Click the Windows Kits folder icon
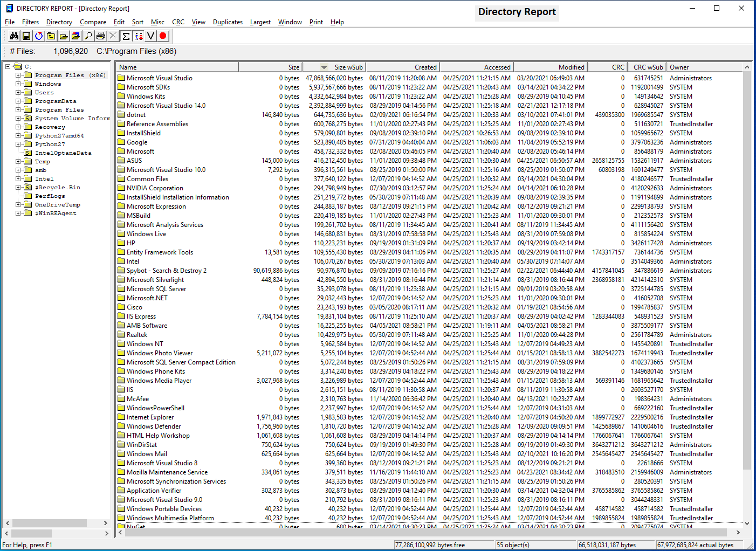Viewport: 756px width, 551px height. click(121, 97)
